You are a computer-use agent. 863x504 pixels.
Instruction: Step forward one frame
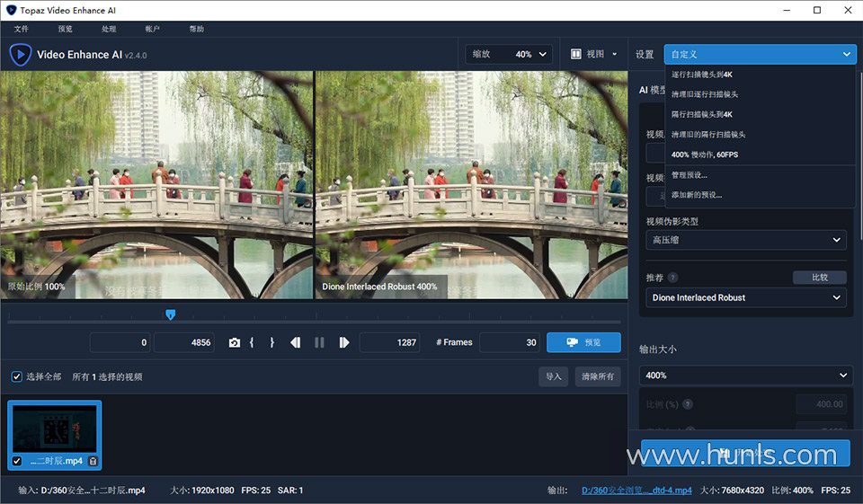[343, 342]
